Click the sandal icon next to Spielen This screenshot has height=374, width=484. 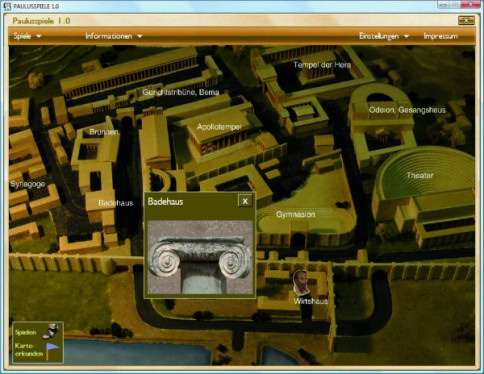click(51, 331)
